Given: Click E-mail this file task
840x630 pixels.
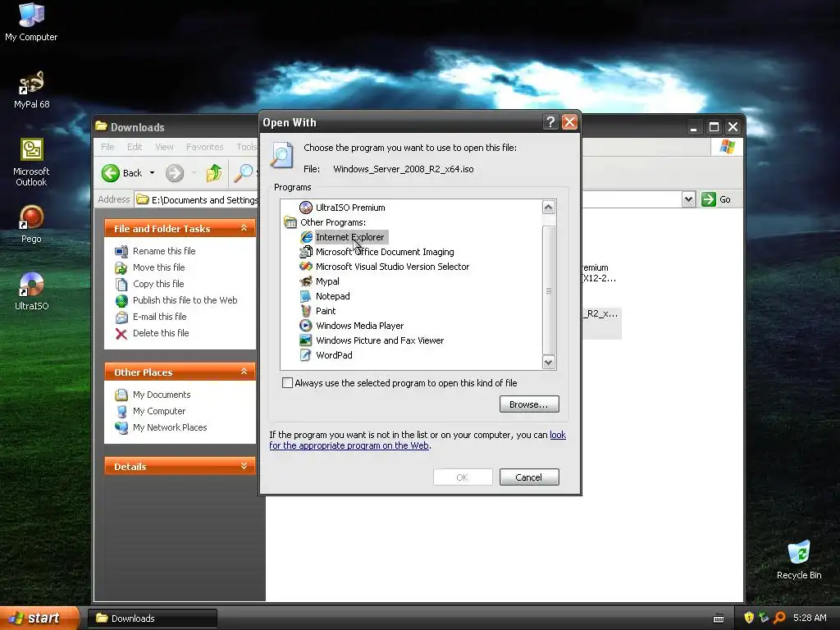Looking at the screenshot, I should coord(151,317).
